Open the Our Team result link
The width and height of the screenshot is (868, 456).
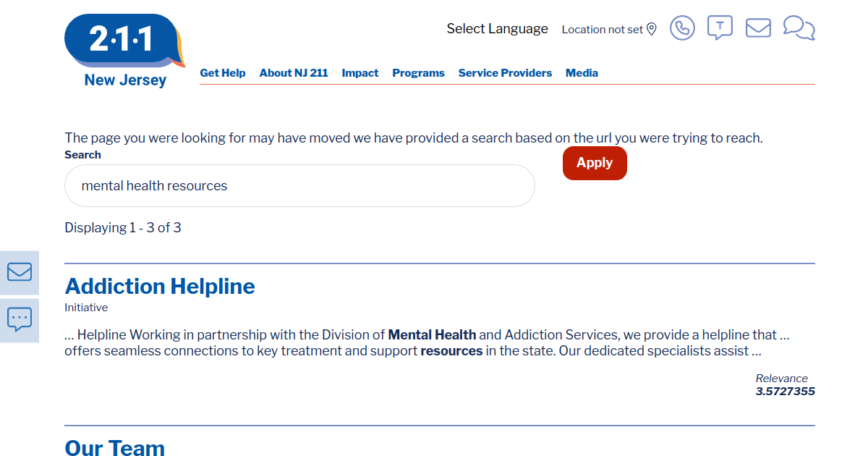point(115,447)
